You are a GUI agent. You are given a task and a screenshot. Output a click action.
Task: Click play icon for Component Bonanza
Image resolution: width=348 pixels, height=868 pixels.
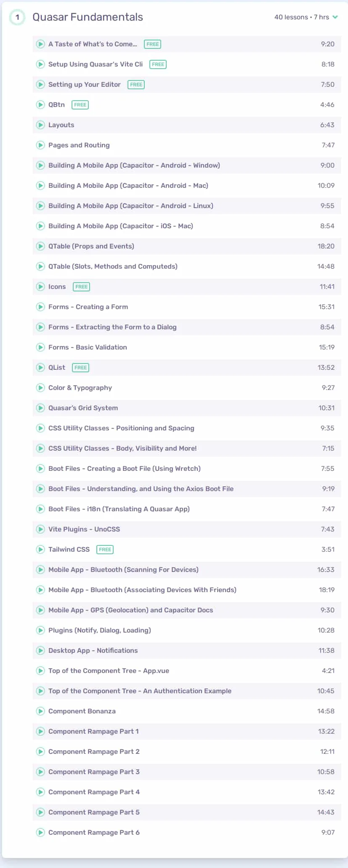pyautogui.click(x=40, y=711)
